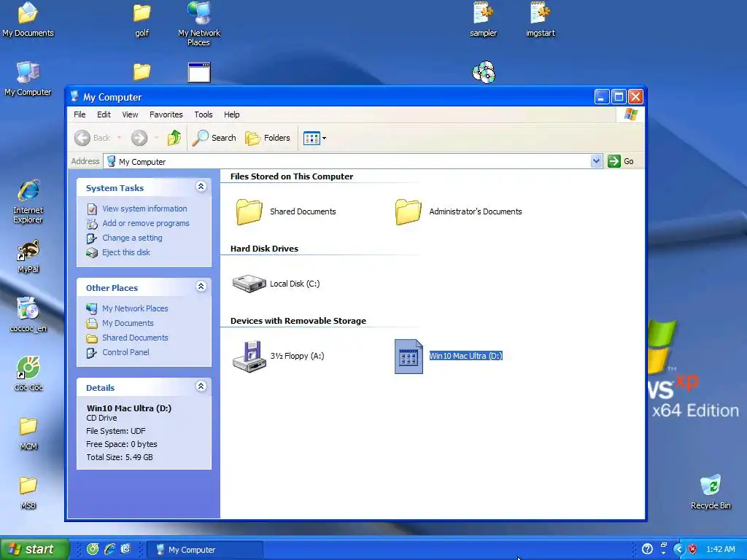Image resolution: width=747 pixels, height=560 pixels.
Task: Click the taskbar clock 1:42 AM
Action: [720, 550]
